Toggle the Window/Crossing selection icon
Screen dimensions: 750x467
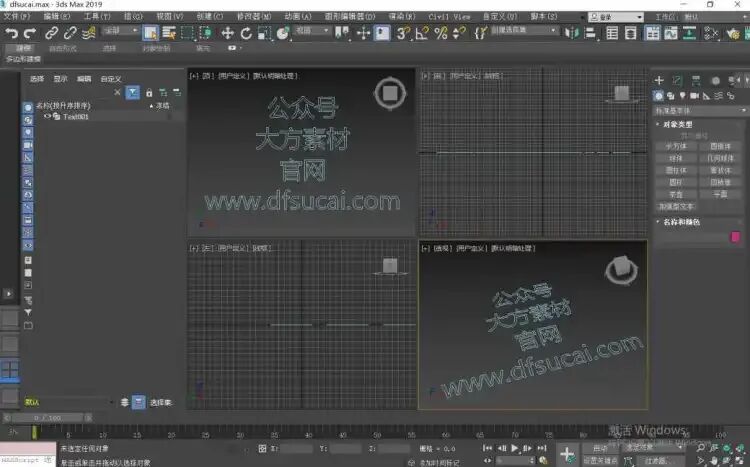tap(206, 33)
